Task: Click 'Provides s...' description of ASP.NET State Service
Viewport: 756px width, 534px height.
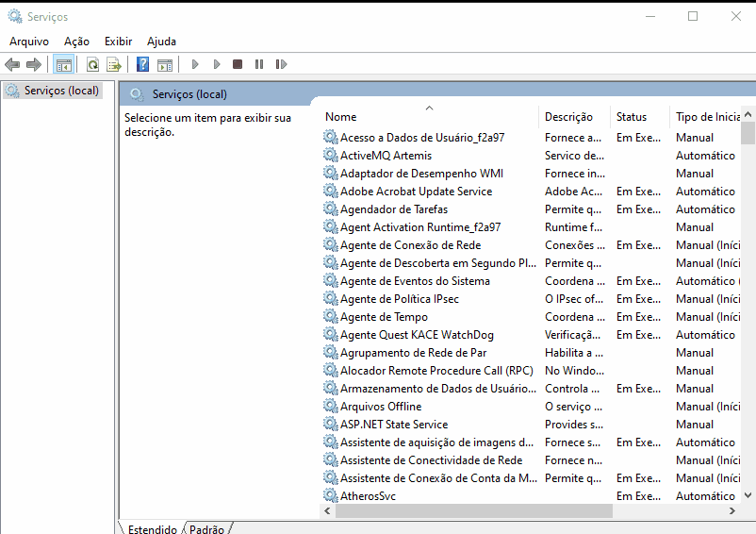Action: [573, 424]
